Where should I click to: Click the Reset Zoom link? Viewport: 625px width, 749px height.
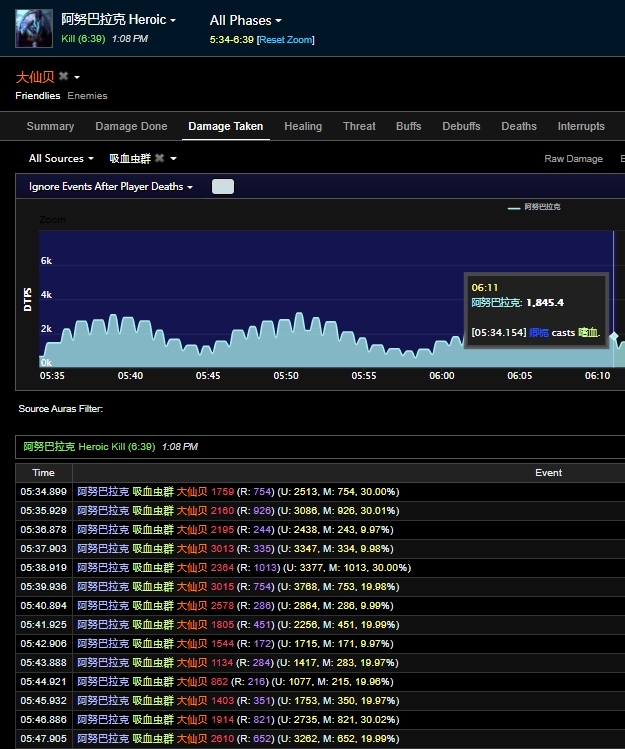pos(286,40)
